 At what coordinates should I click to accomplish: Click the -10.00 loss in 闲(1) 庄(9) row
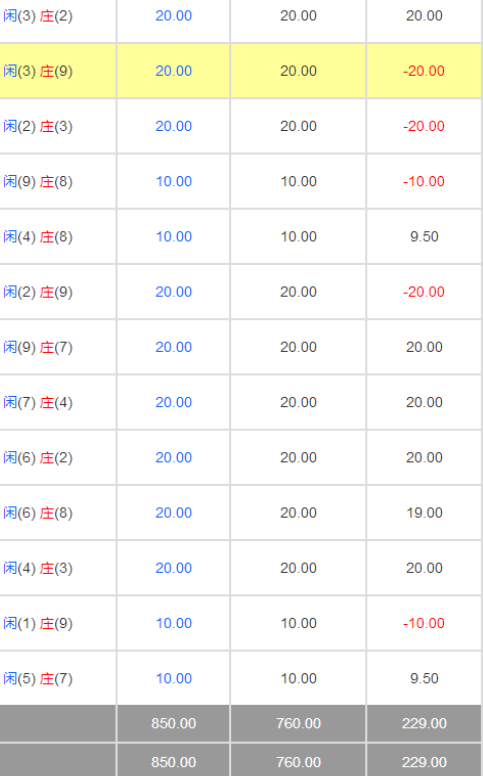pos(424,624)
